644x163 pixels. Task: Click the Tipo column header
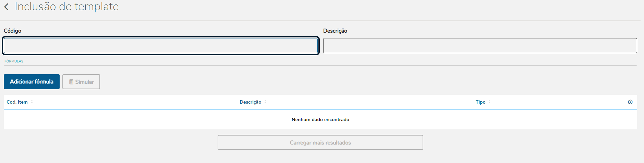(480, 102)
